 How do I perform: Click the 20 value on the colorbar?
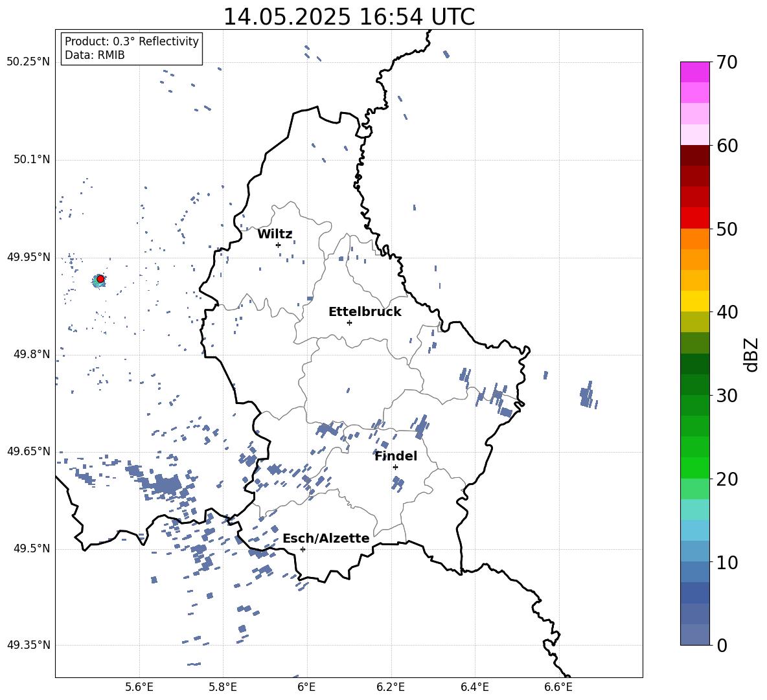[727, 479]
